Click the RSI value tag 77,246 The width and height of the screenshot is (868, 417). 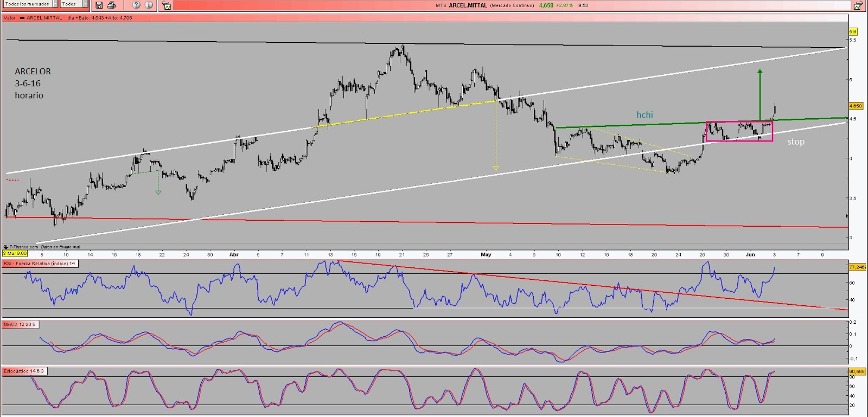858,267
